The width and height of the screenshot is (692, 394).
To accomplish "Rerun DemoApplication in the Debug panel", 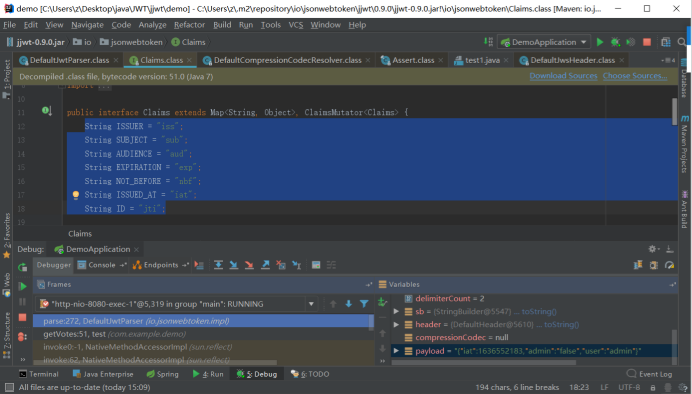I will pyautogui.click(x=22, y=266).
